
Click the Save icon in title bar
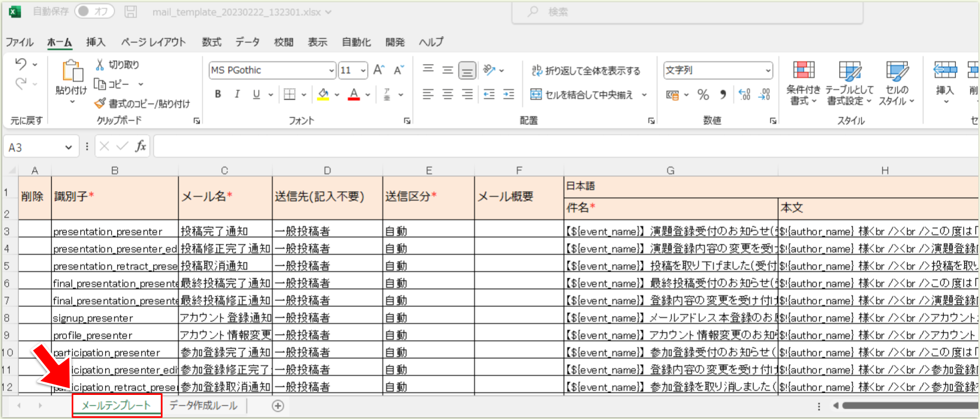coord(131,12)
